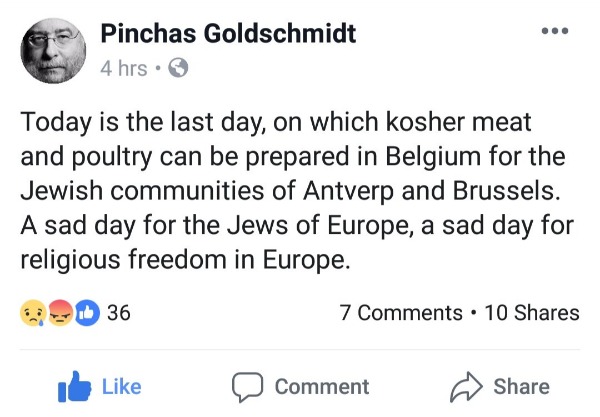Click the public globe privacy icon
The image size is (600, 417).
pos(179,68)
